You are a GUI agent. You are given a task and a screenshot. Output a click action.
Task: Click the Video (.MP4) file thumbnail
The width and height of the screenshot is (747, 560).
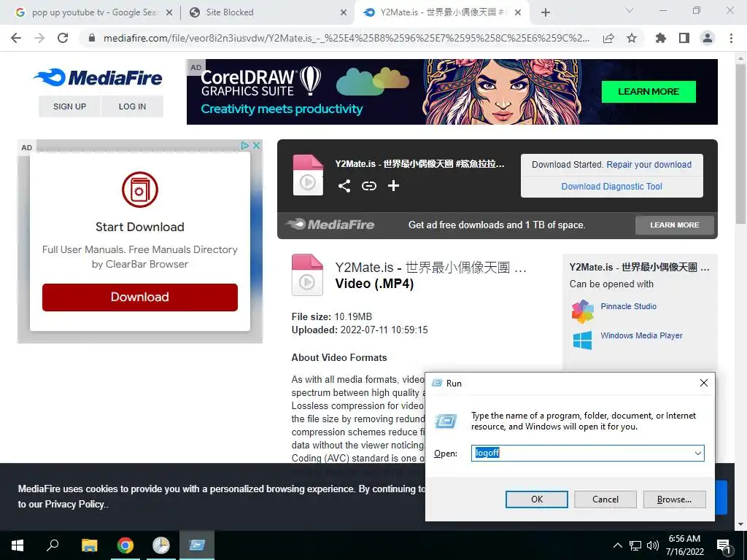point(307,275)
